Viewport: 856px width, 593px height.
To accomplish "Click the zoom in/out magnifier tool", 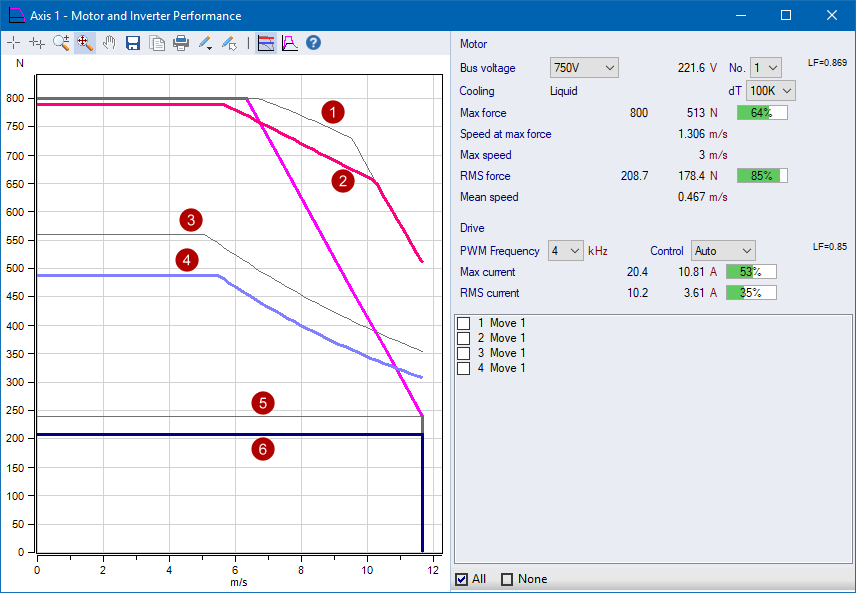I will 61,43.
